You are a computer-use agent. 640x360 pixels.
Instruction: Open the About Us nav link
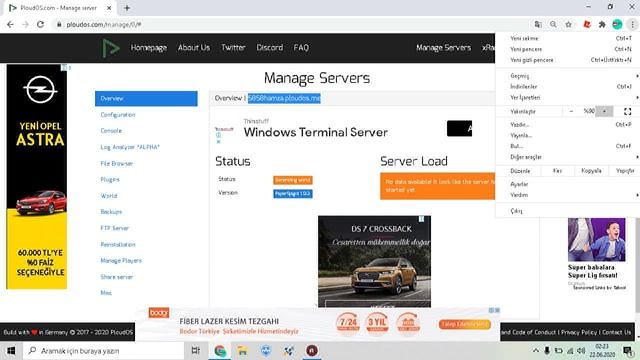point(193,48)
